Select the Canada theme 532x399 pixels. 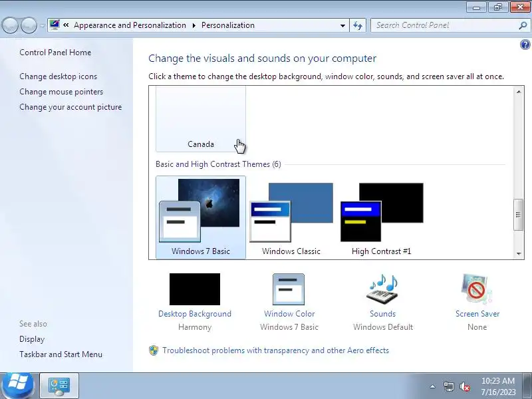coord(201,119)
